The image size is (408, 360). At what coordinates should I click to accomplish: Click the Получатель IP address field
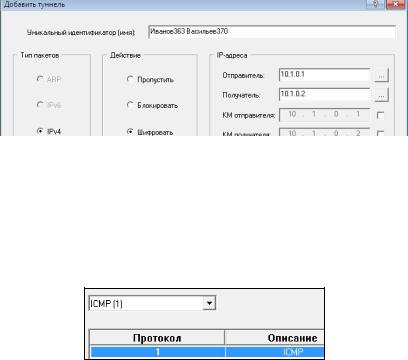[x=324, y=94]
